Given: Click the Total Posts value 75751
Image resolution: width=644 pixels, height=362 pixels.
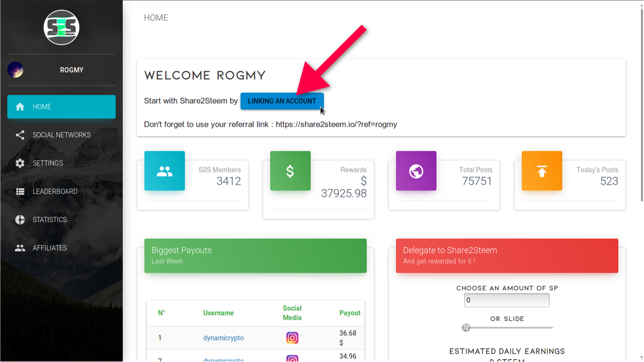Looking at the screenshot, I should click(477, 181).
